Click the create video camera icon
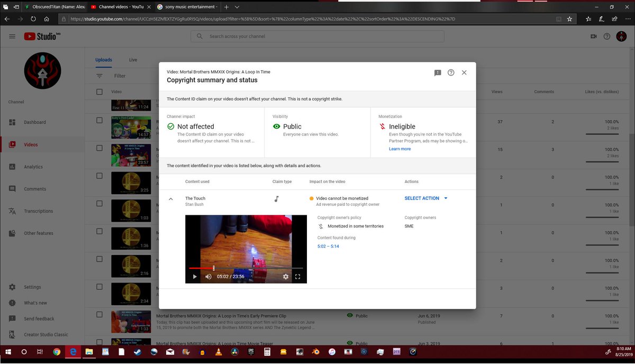This screenshot has height=364, width=635. click(x=593, y=37)
